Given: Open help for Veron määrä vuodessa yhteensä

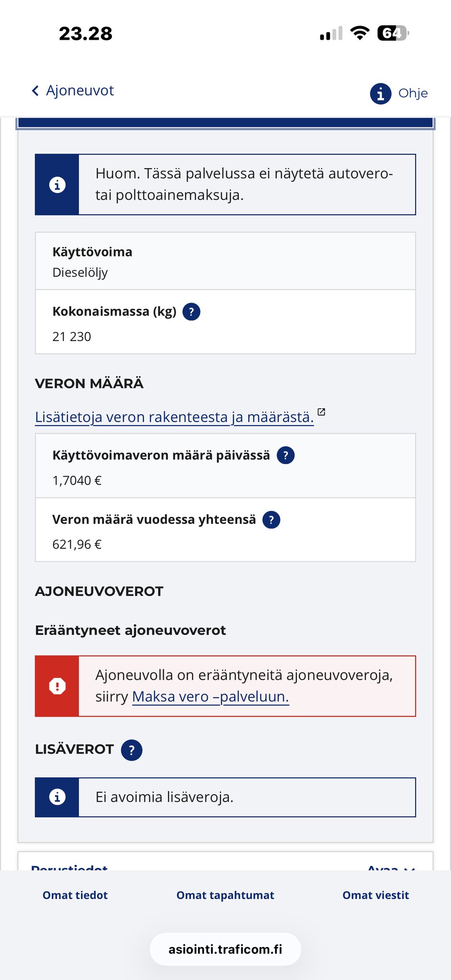Looking at the screenshot, I should (271, 519).
